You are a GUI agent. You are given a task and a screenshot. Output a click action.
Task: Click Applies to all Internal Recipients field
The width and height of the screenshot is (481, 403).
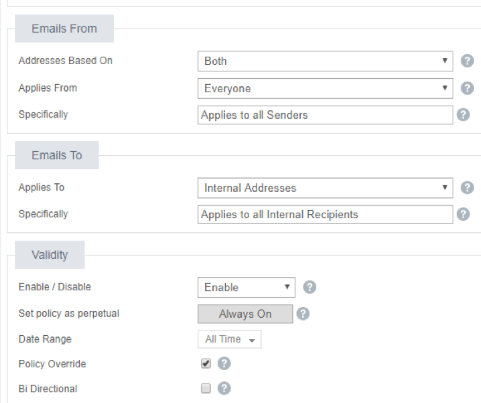(x=325, y=214)
